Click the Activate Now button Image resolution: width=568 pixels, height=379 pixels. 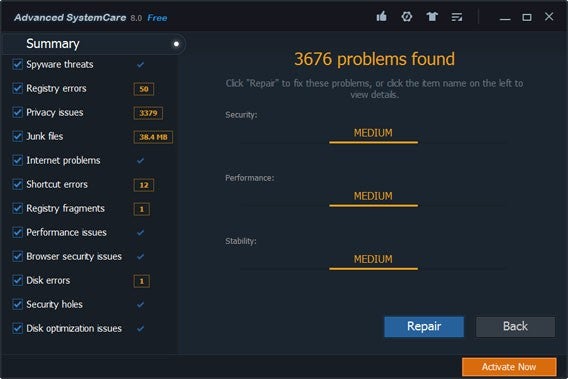(509, 367)
